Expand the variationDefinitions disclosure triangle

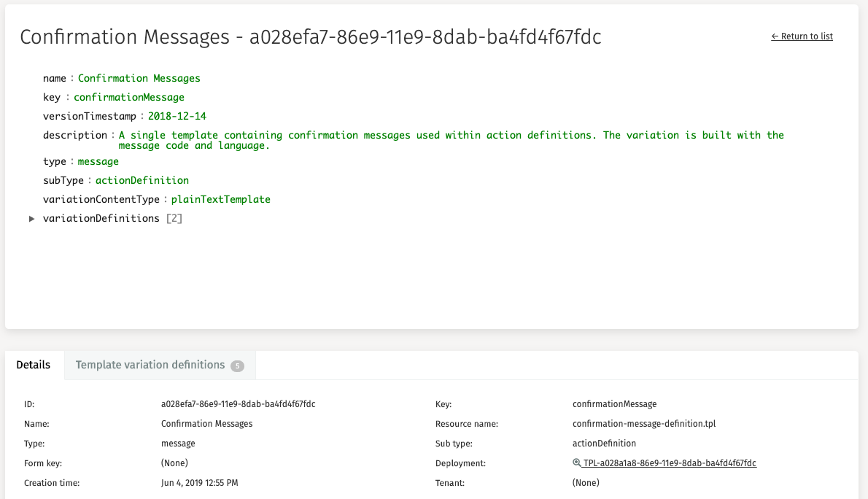click(31, 219)
